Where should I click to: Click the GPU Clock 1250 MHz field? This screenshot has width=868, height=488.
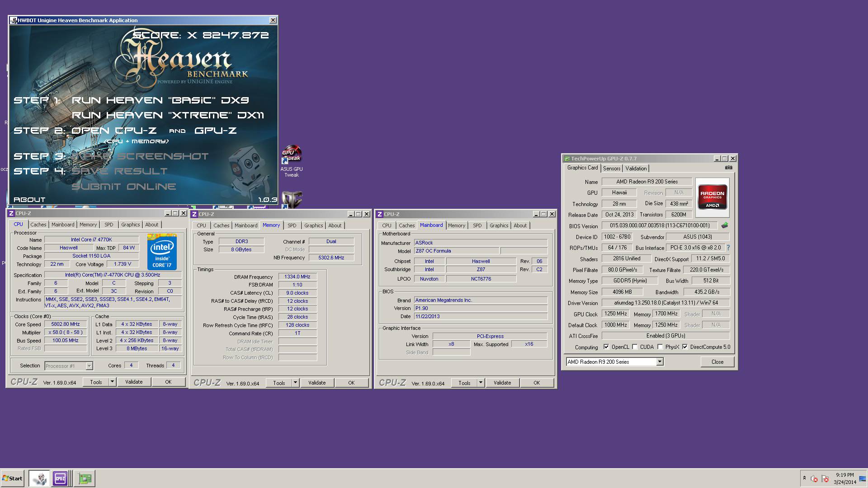(x=616, y=314)
